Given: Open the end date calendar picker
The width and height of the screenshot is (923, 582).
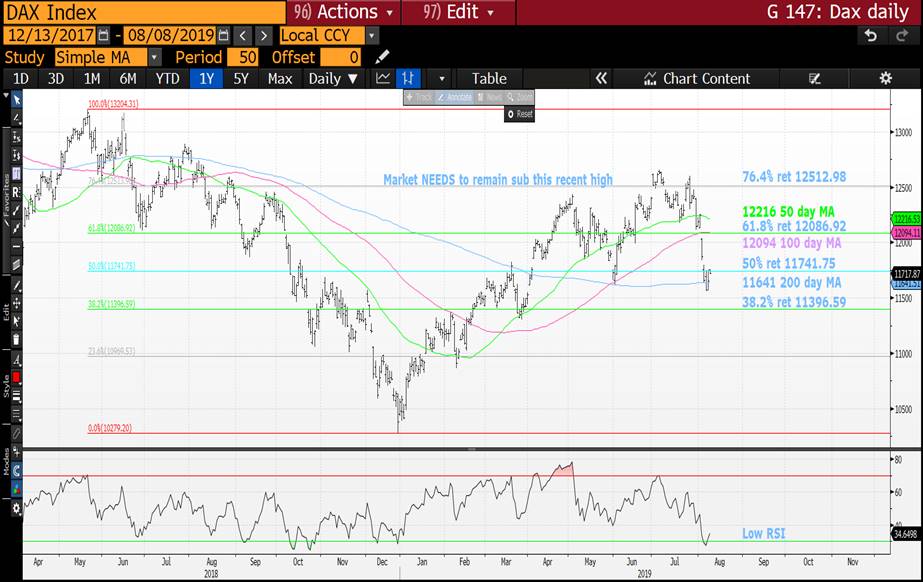Looking at the screenshot, I should (x=223, y=35).
